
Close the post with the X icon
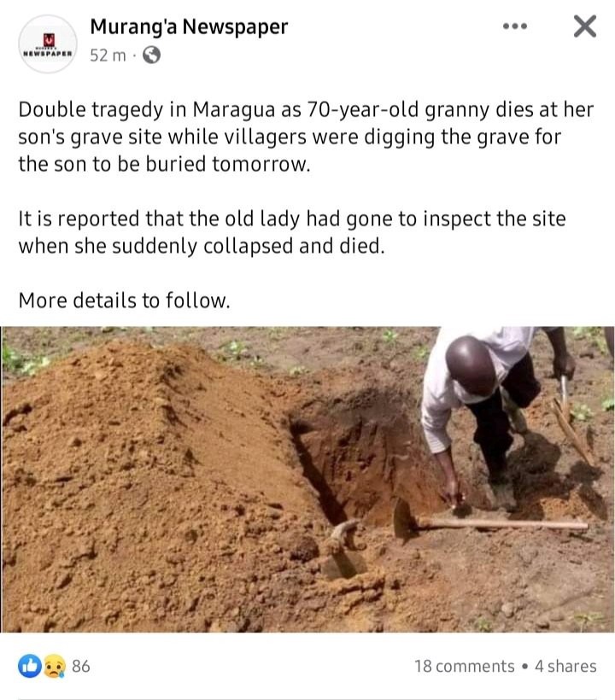(584, 26)
